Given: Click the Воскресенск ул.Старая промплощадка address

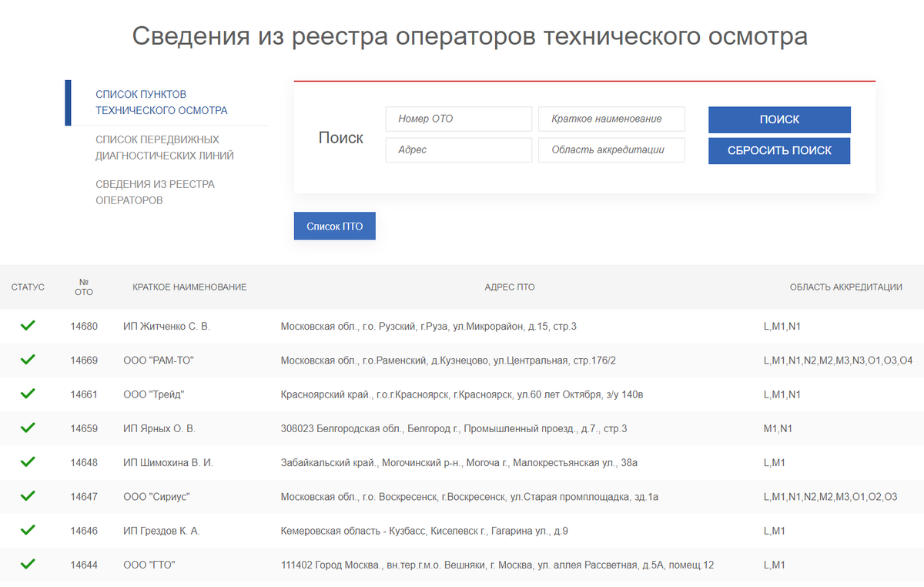Looking at the screenshot, I should tap(470, 497).
